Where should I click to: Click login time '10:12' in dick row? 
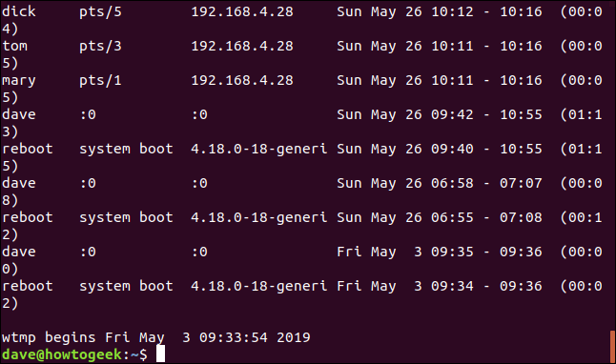(452, 11)
